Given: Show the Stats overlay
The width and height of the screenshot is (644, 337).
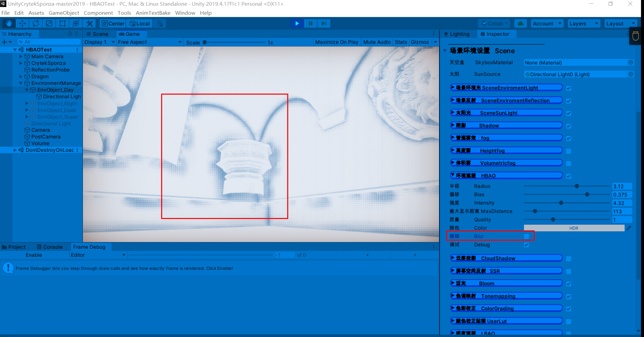Looking at the screenshot, I should click(401, 42).
